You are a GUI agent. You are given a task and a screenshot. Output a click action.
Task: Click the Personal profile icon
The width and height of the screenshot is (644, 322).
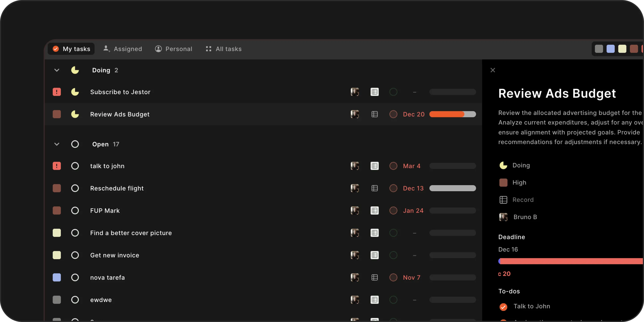158,49
